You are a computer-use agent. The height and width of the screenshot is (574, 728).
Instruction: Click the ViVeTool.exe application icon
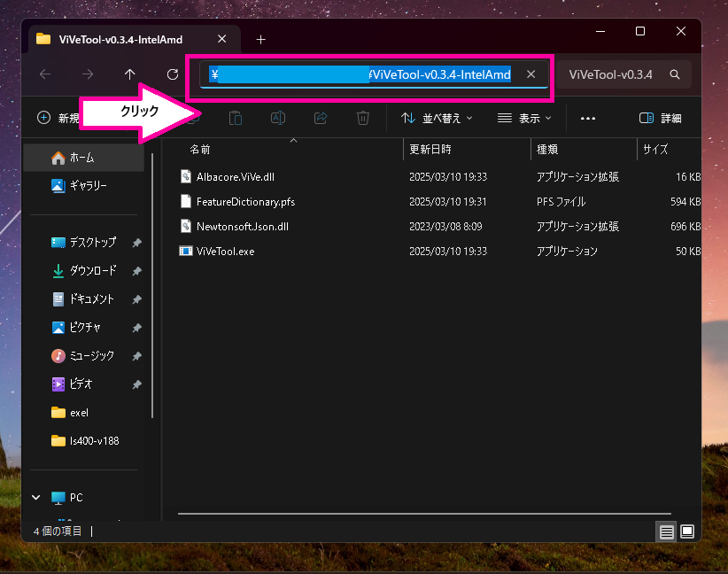(186, 252)
